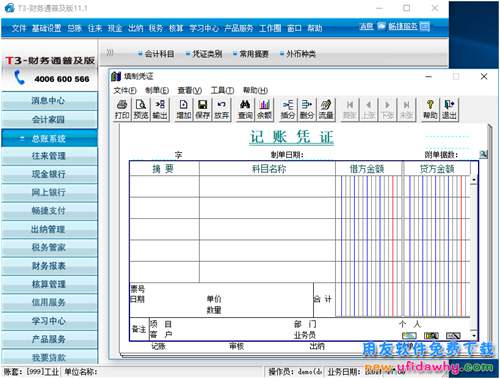This screenshot has width=500, height=379.
Task: Click the 流量 cash flow icon
Action: (326, 110)
